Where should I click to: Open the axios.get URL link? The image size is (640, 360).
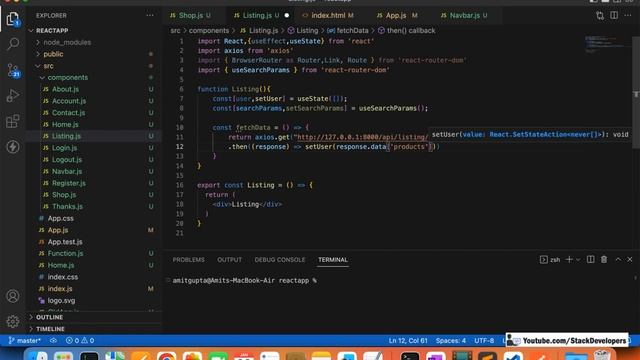point(362,137)
